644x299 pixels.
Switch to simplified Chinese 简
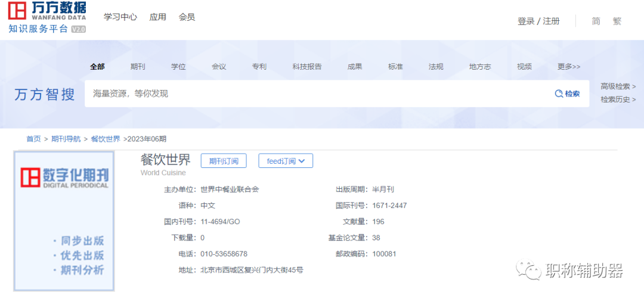596,21
